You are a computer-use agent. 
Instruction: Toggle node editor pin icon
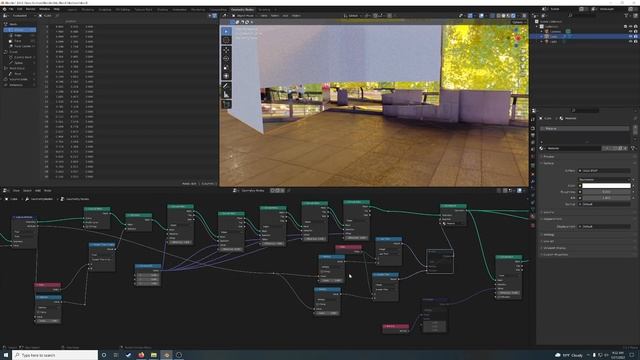289,190
